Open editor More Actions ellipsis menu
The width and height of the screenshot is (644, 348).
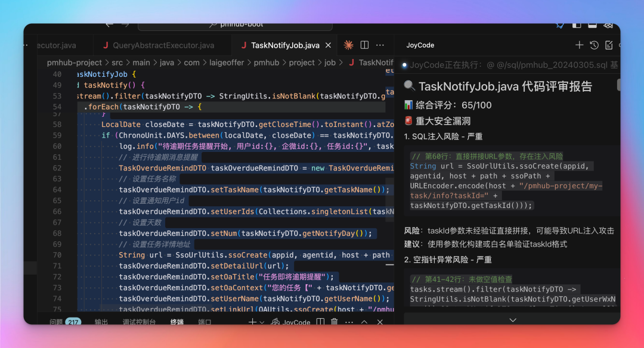(x=380, y=45)
